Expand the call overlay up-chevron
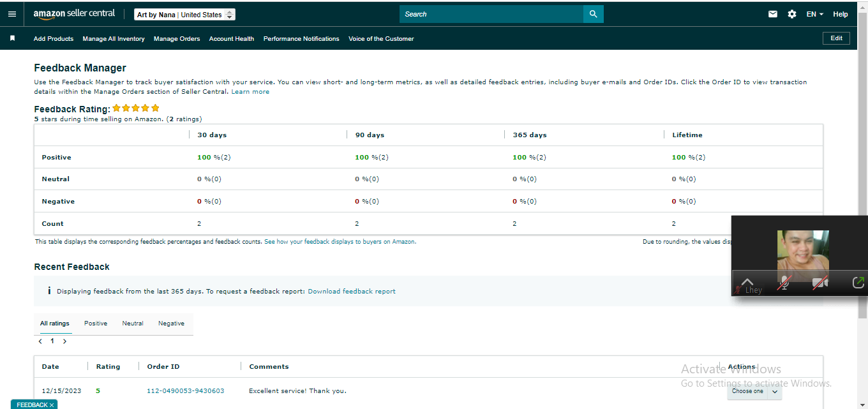 (x=747, y=281)
